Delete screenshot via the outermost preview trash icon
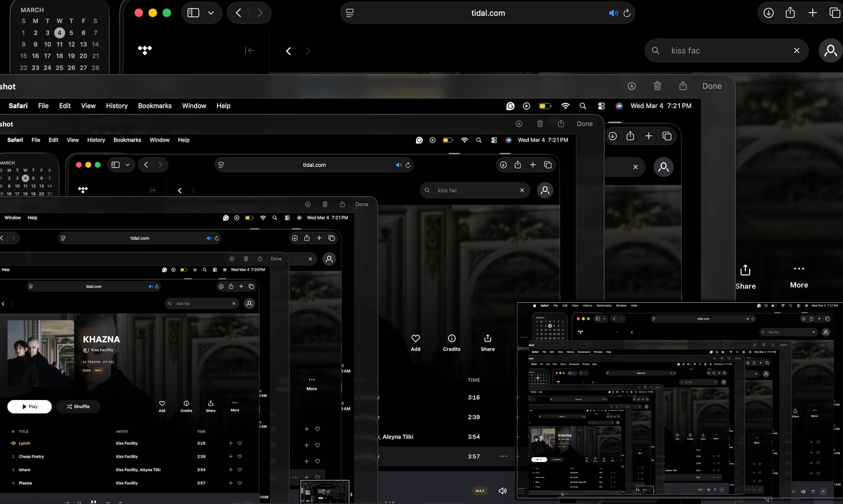 coord(657,86)
